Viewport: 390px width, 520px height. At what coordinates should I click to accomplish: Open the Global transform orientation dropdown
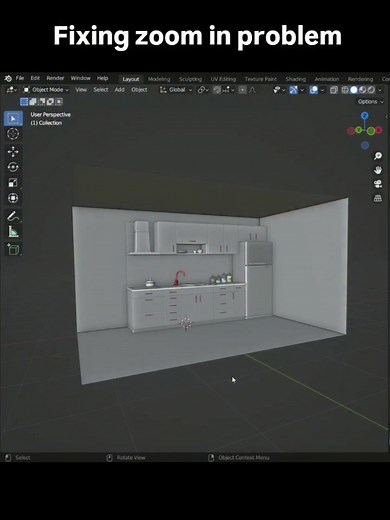tap(176, 90)
